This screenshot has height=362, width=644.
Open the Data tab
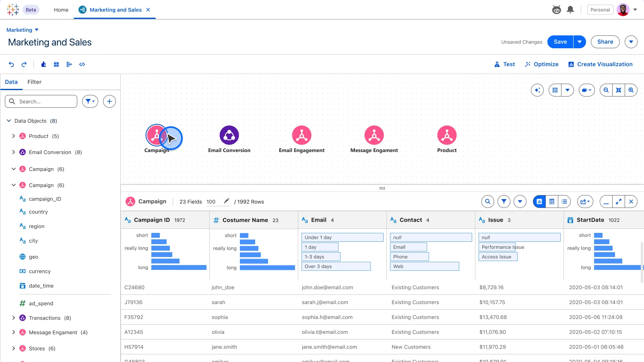11,82
